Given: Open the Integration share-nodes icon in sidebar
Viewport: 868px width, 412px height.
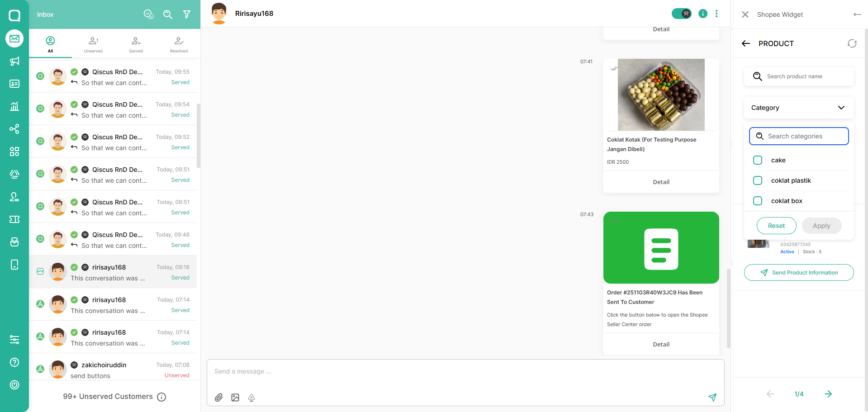Looking at the screenshot, I should [x=14, y=129].
